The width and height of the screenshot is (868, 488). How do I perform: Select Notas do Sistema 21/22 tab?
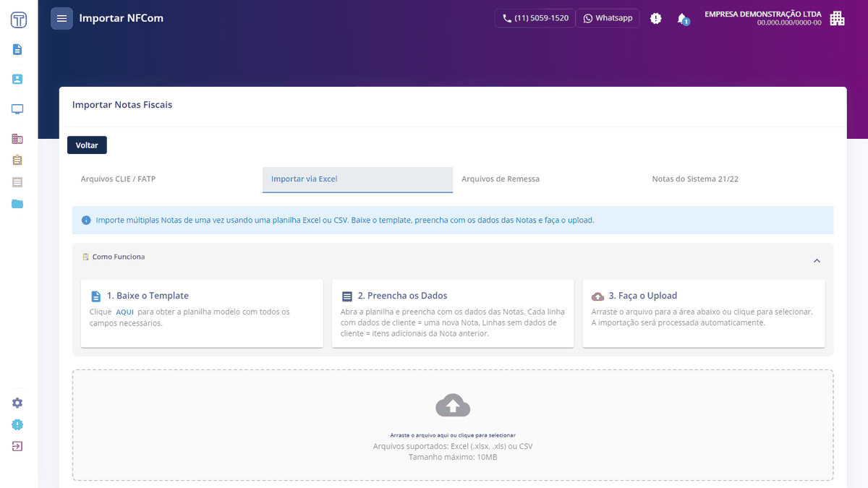695,179
